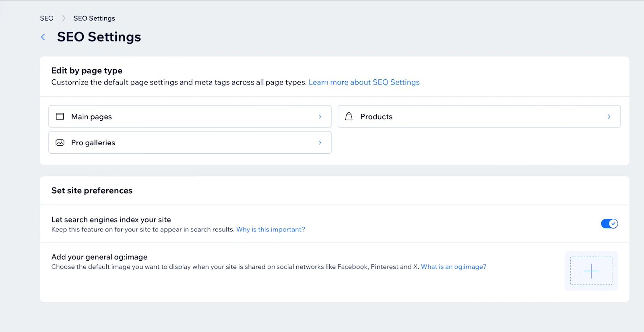Image resolution: width=644 pixels, height=332 pixels.
Task: Click the Pro galleries image icon
Action: [60, 142]
